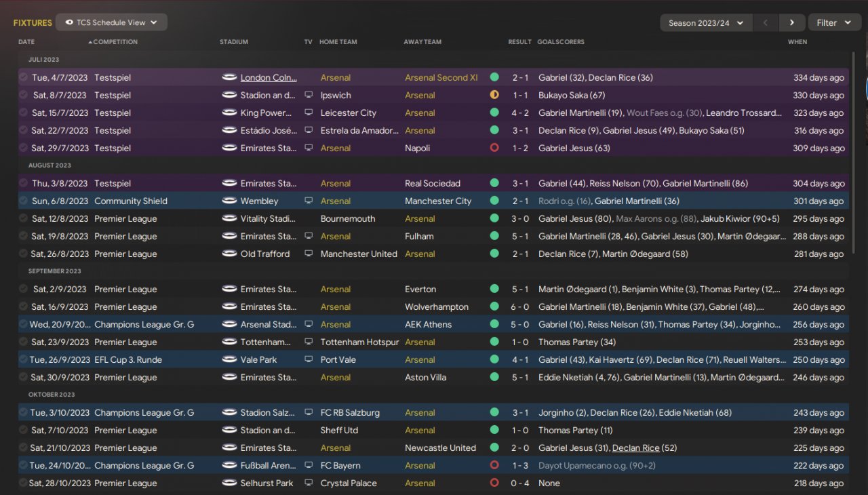The height and width of the screenshot is (495, 868).
Task: Click the green win indicator in the Newcastle United row
Action: point(494,448)
